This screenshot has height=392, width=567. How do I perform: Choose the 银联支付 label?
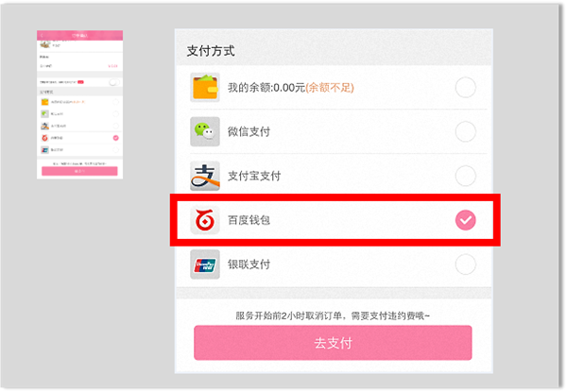(x=249, y=264)
